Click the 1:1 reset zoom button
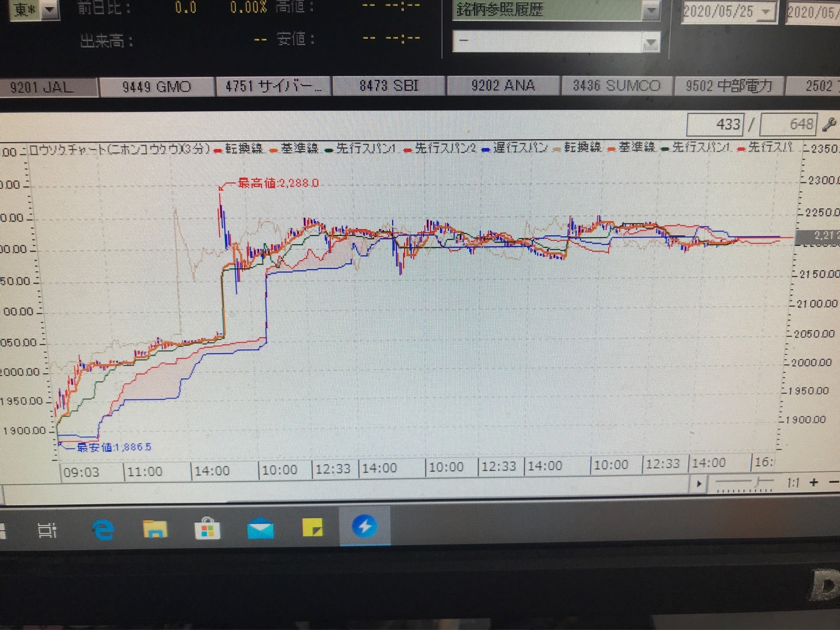Image resolution: width=840 pixels, height=630 pixels. [x=793, y=483]
